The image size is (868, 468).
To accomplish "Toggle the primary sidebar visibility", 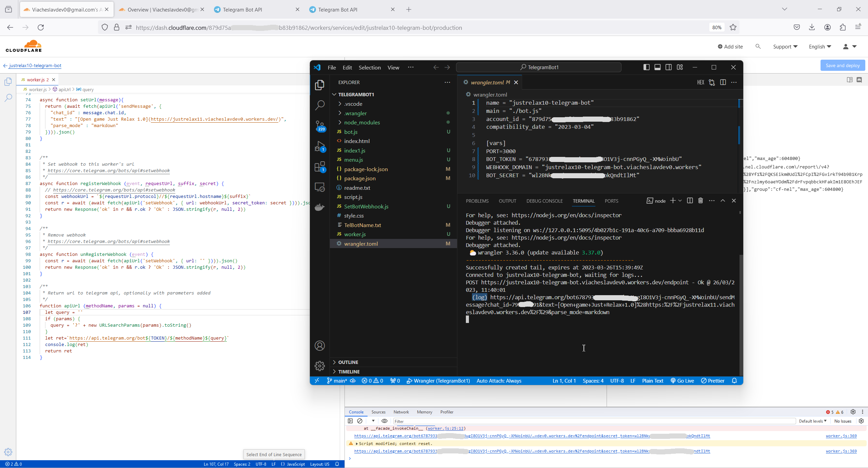I will click(646, 67).
